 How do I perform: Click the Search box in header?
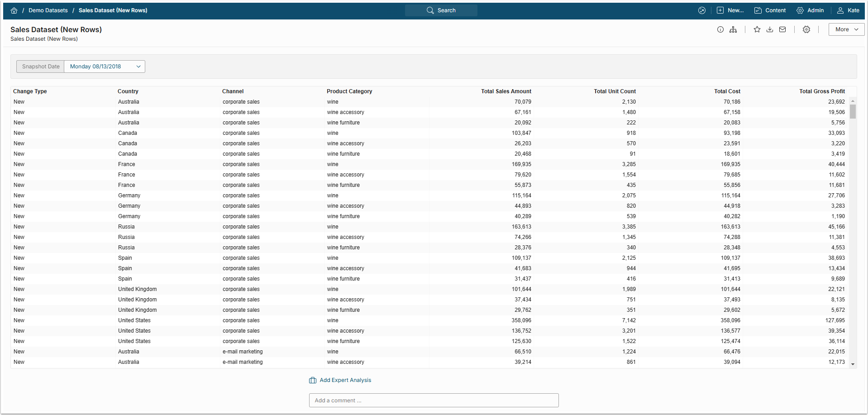[x=441, y=10]
